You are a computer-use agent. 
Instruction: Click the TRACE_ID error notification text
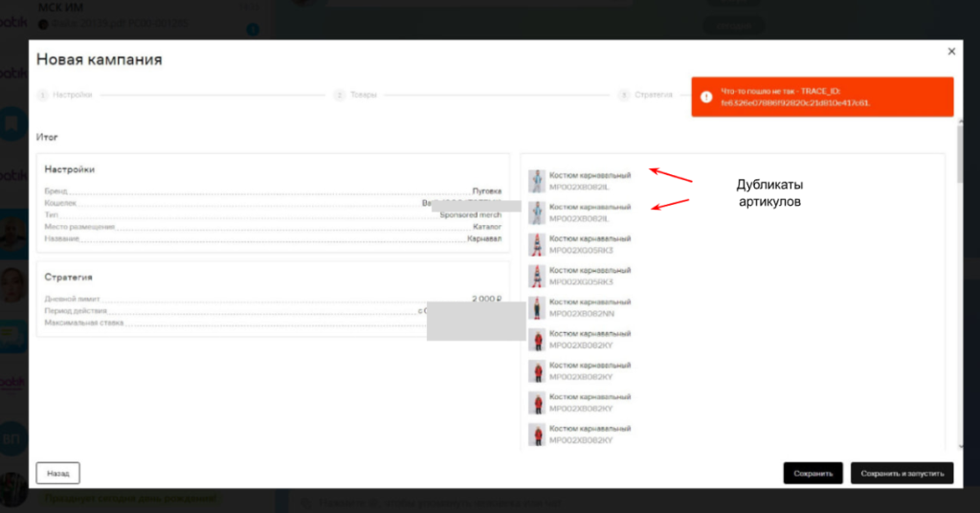point(794,97)
